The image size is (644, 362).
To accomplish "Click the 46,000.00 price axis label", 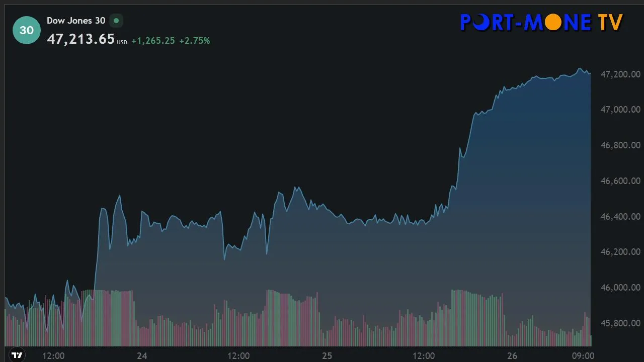I will (621, 288).
